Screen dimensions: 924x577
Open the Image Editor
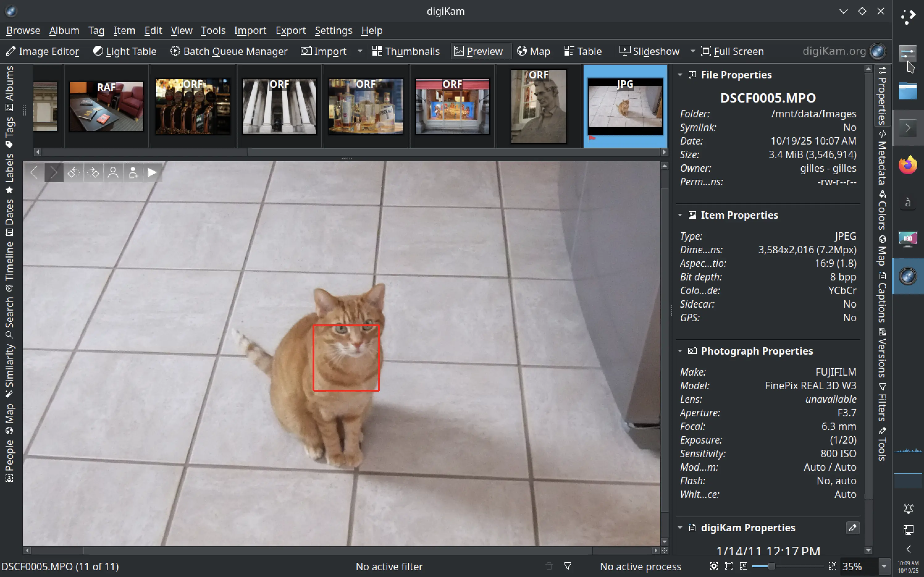pyautogui.click(x=43, y=51)
